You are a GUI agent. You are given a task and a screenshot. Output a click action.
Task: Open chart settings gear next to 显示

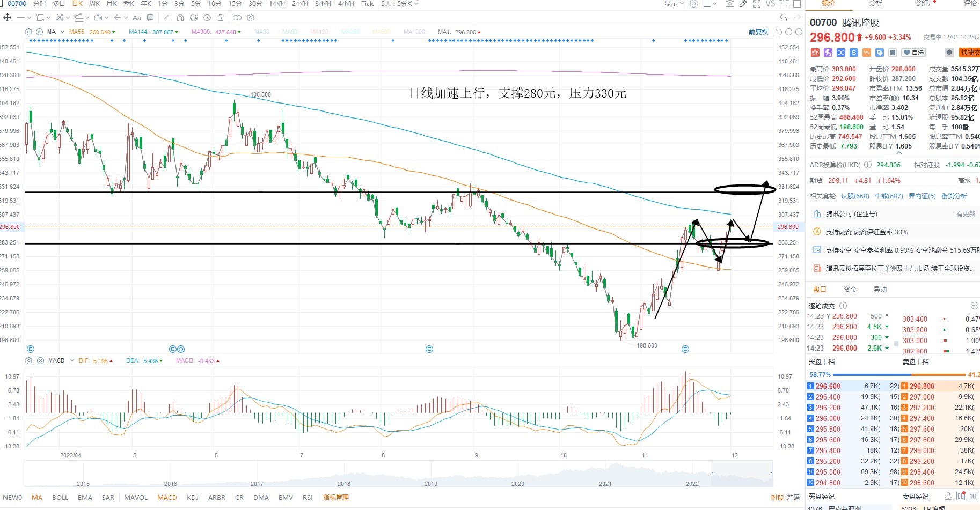pos(694,4)
